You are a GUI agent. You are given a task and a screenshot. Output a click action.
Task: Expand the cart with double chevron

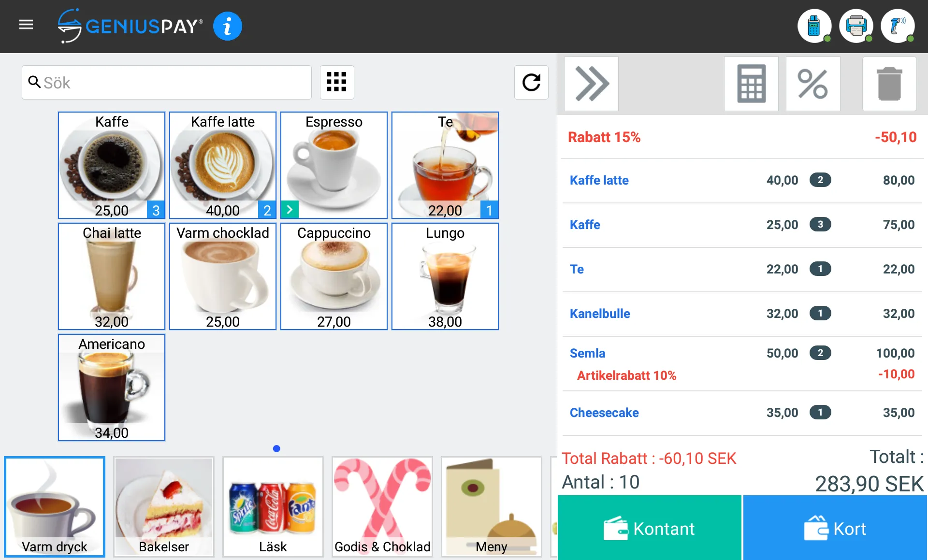pyautogui.click(x=591, y=84)
